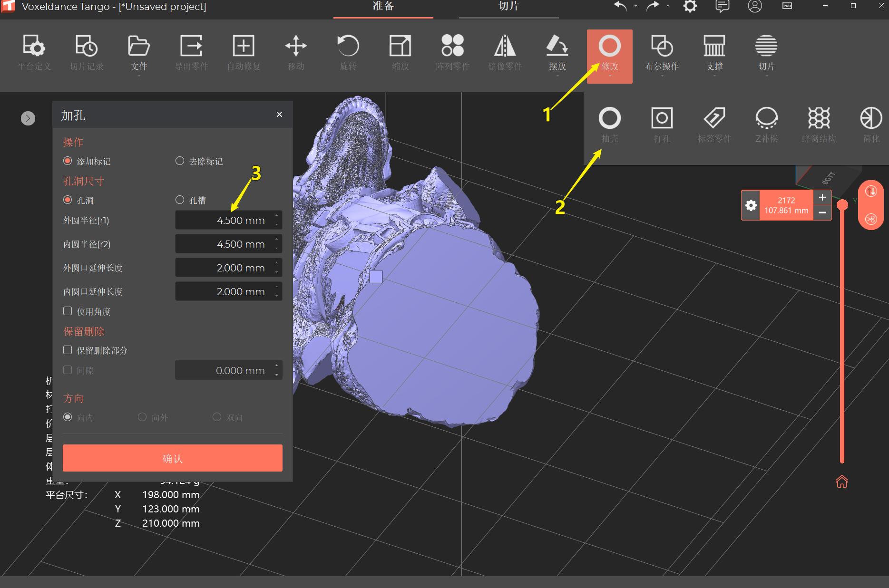Collapse the left side panel arrow

pos(28,118)
